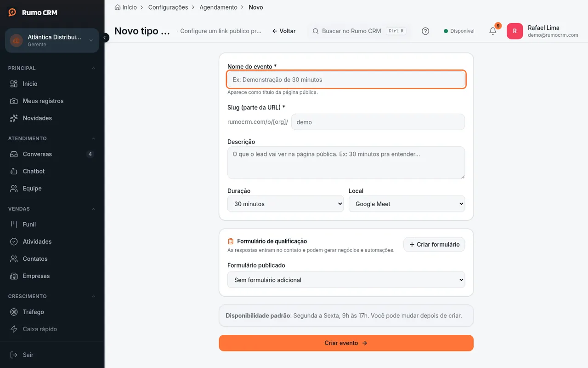Open the Local dropdown showing Google Meet
588x368 pixels.
[407, 204]
